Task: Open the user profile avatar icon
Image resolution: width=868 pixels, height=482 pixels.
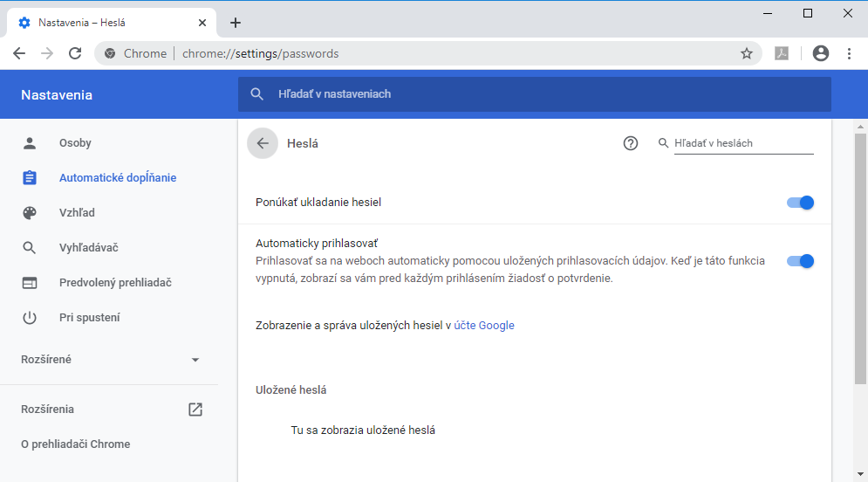Action: tap(820, 53)
